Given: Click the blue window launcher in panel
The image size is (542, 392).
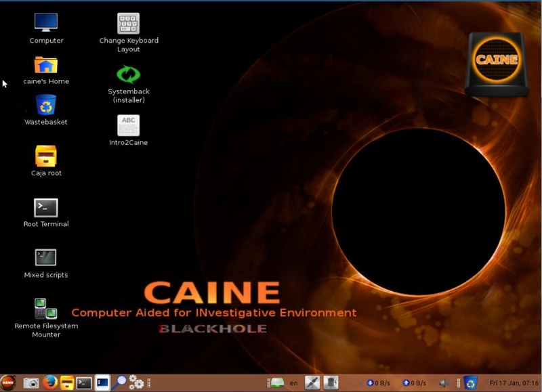Looking at the screenshot, I should [x=102, y=383].
